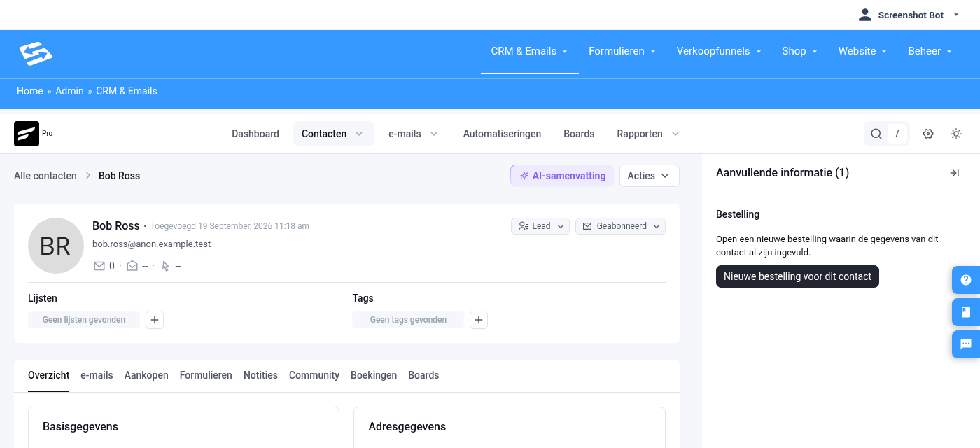Viewport: 980px width, 448px height.
Task: Click the Adresgegevens heading
Action: (407, 427)
